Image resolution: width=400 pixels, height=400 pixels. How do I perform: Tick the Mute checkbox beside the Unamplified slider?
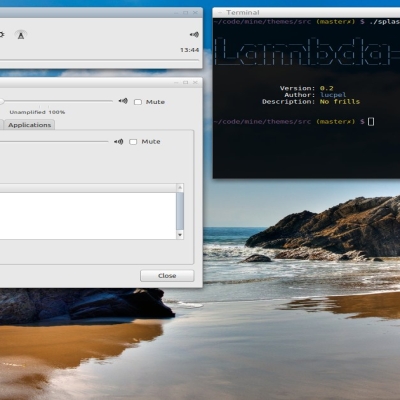(138, 102)
